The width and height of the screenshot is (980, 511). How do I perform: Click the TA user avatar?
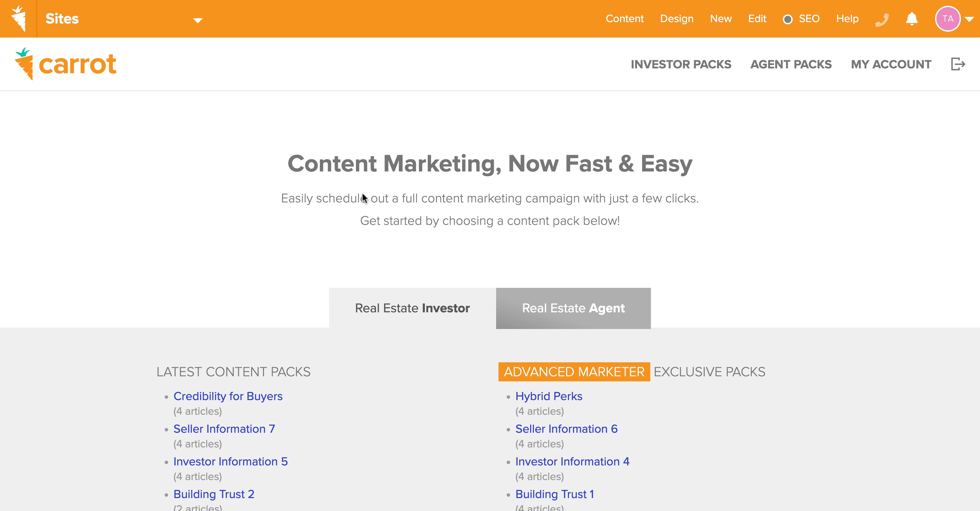click(947, 19)
